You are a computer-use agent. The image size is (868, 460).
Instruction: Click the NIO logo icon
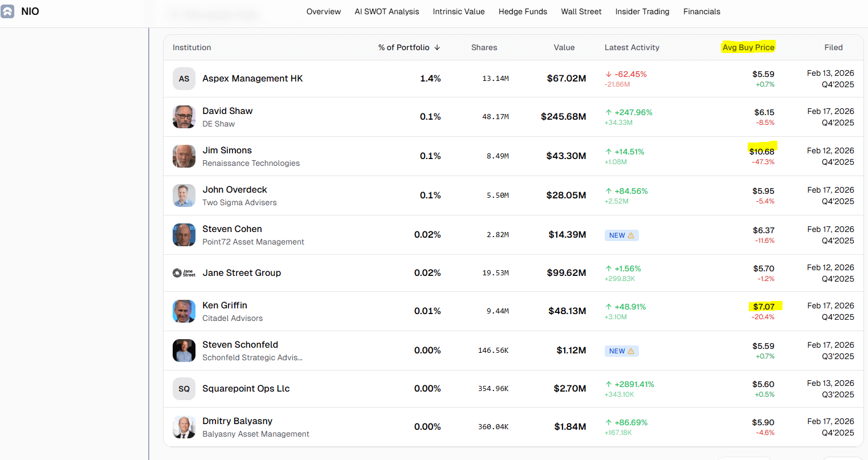tap(7, 11)
